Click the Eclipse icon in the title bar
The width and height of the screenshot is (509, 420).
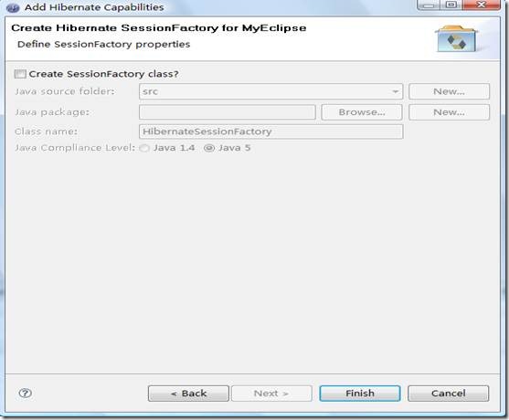coord(13,7)
